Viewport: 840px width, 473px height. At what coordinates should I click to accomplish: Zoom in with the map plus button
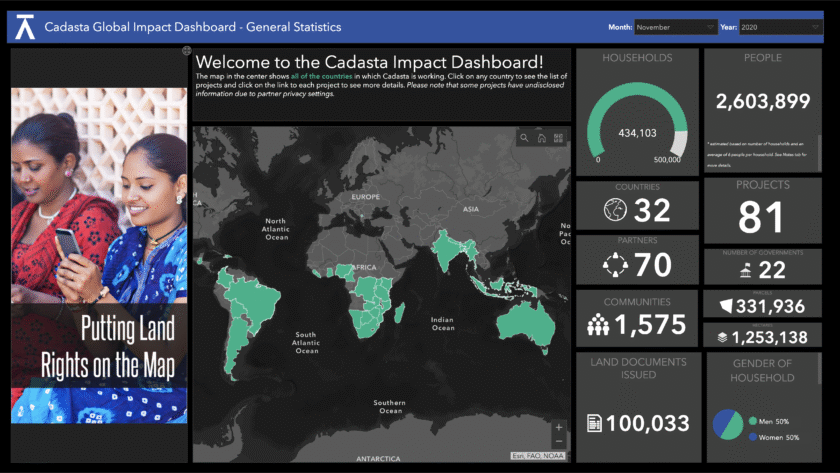[x=559, y=427]
